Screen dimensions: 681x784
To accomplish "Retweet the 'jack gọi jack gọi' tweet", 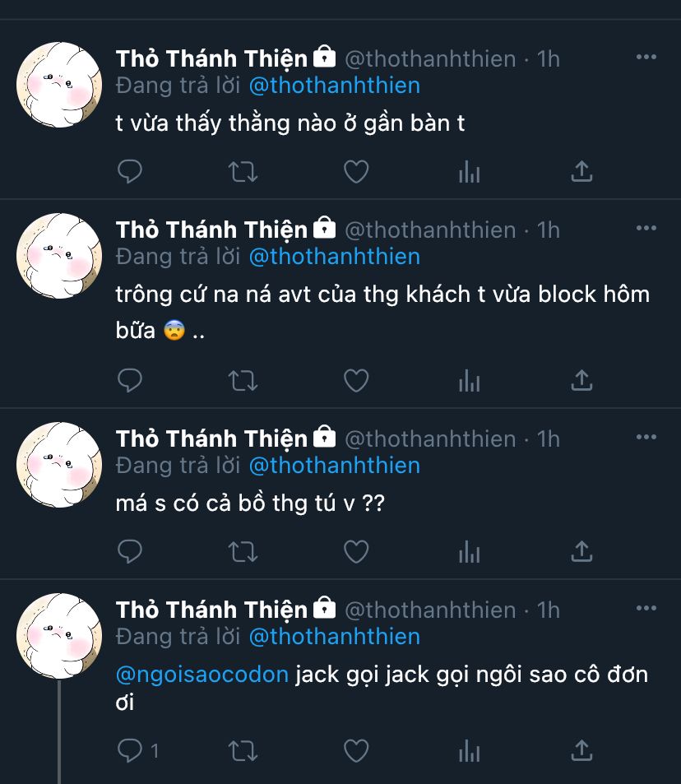I will tap(243, 750).
